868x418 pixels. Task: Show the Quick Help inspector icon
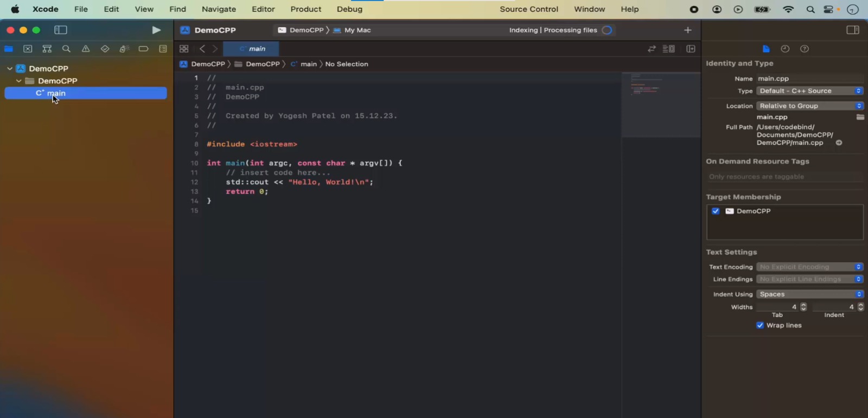pyautogui.click(x=805, y=49)
